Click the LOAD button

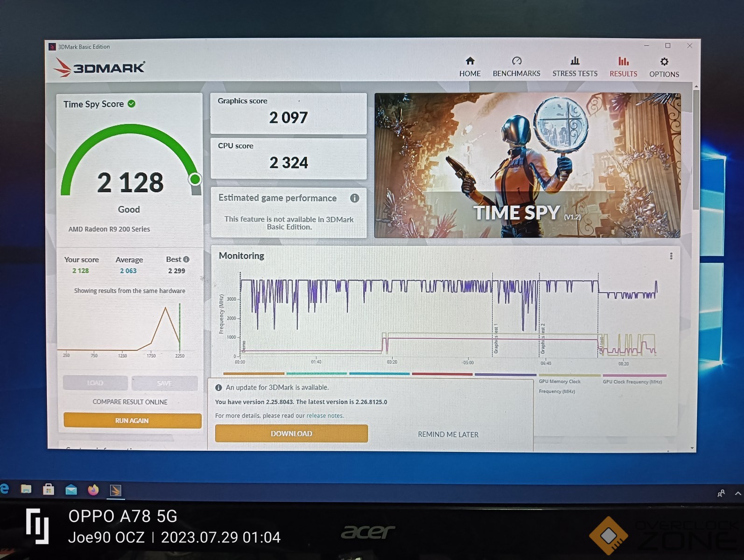(x=95, y=383)
